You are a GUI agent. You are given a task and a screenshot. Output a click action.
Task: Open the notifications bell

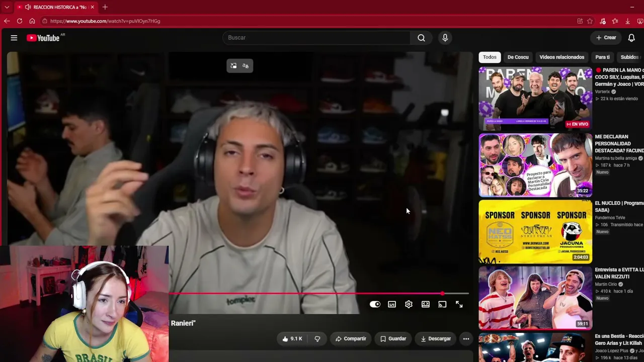pyautogui.click(x=631, y=38)
